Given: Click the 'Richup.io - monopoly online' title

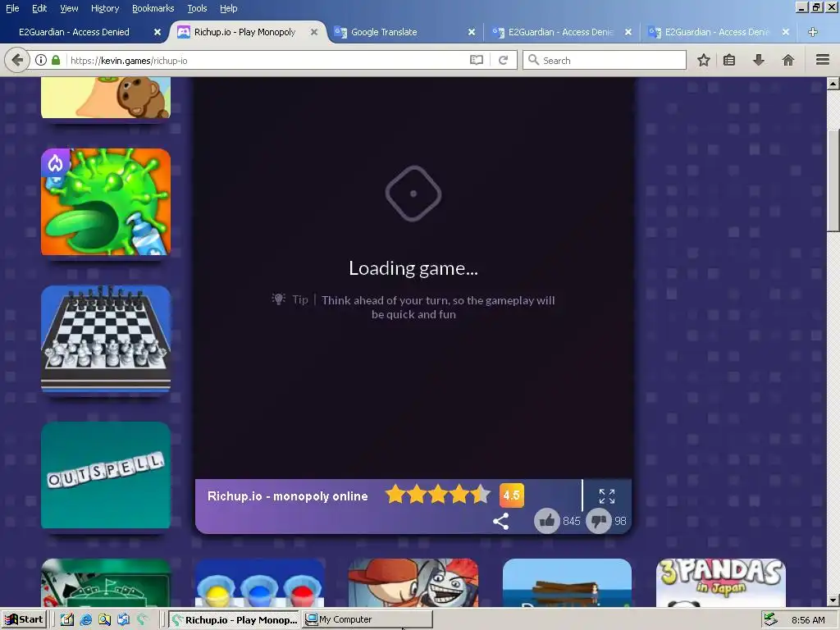Looking at the screenshot, I should tap(288, 496).
